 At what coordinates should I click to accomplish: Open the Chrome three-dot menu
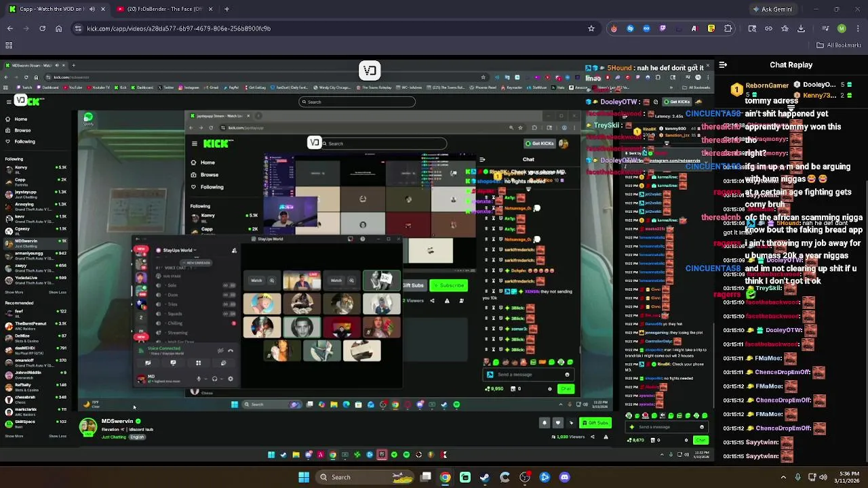pyautogui.click(x=857, y=28)
